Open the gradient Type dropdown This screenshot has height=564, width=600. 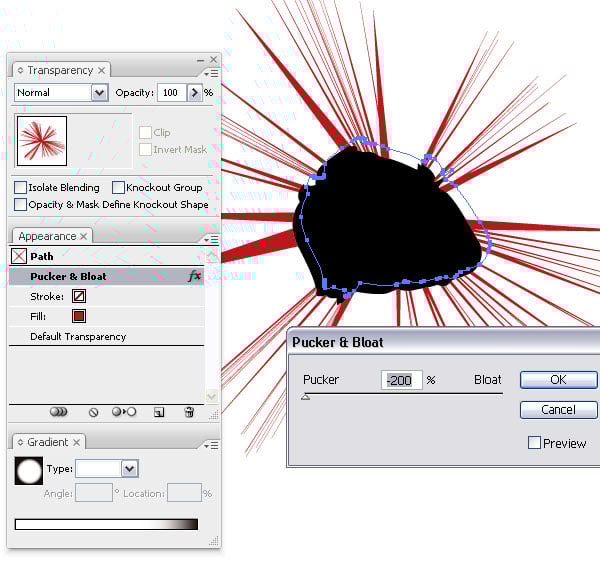click(x=129, y=468)
